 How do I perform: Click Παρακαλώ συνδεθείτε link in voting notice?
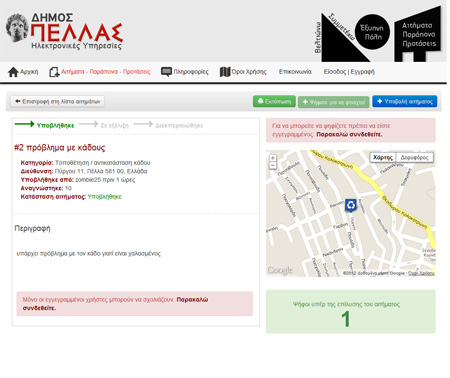(x=349, y=135)
